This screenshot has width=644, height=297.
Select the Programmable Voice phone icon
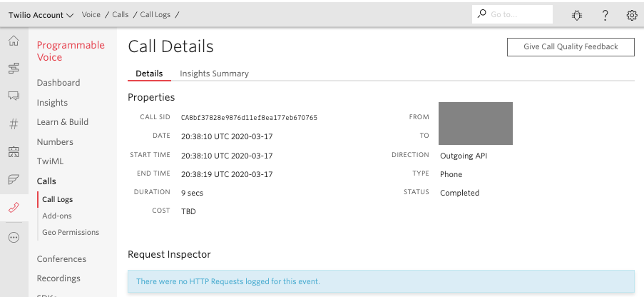tap(14, 208)
